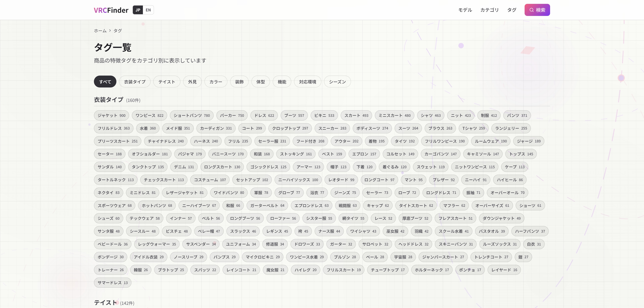This screenshot has height=308, width=644.
Task: Click the VRCFinder logo
Action: [x=111, y=10]
